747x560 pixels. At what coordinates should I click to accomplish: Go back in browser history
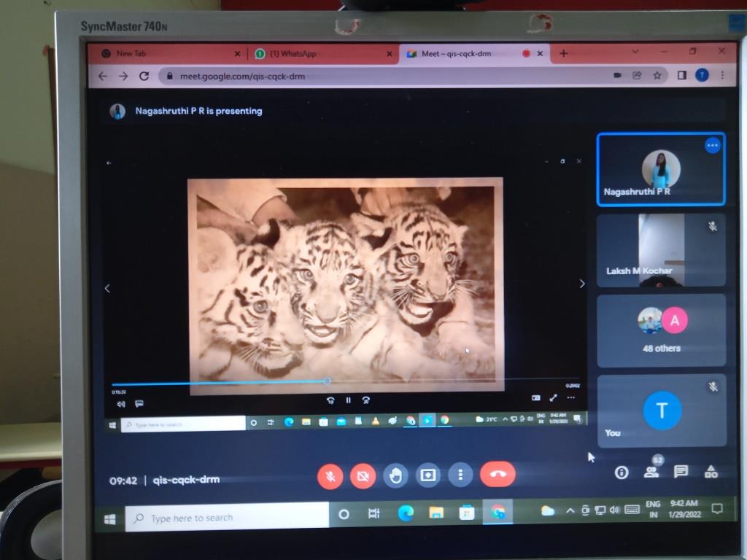click(x=102, y=76)
